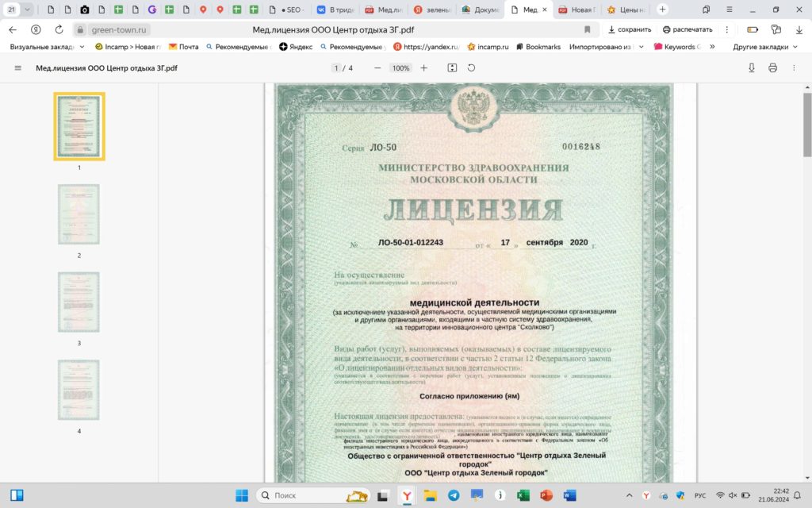Click the сохранить button
The image size is (812, 508).
click(x=624, y=29)
